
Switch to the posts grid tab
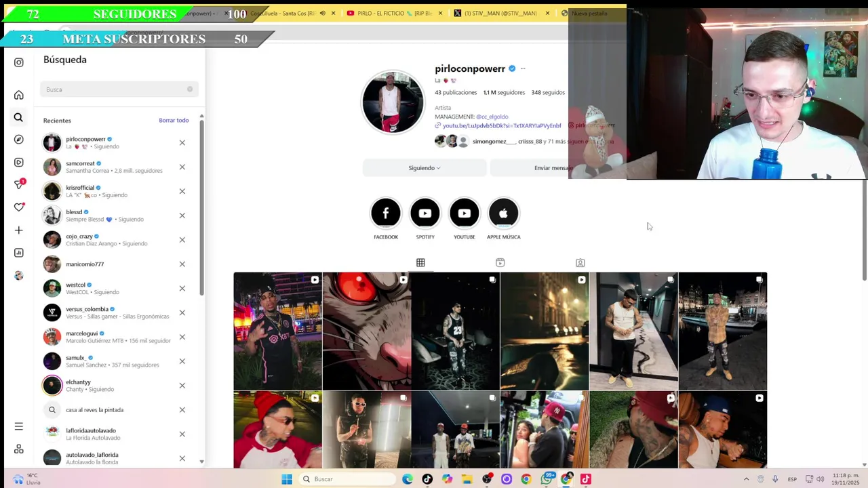(x=420, y=262)
